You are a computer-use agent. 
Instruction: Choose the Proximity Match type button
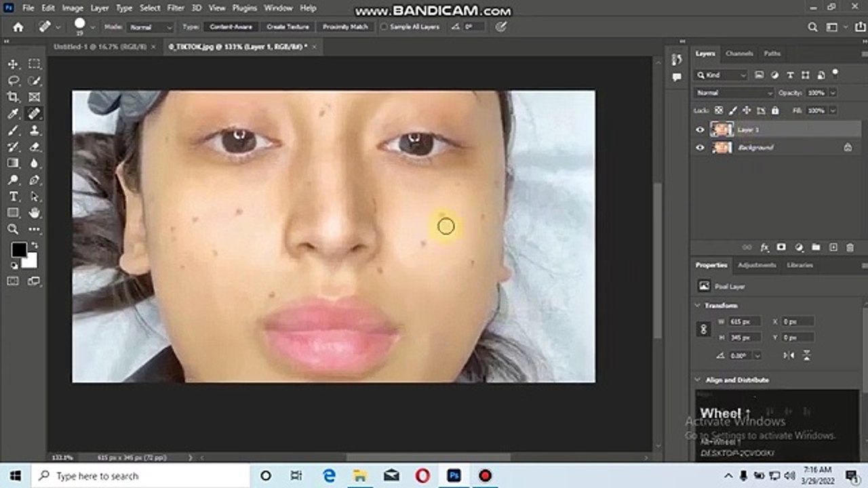click(345, 27)
